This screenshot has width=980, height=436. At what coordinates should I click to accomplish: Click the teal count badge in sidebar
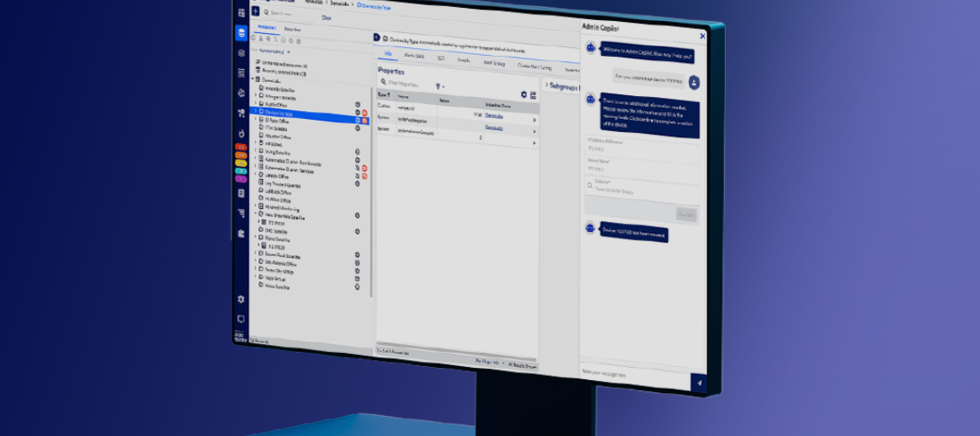point(240,170)
